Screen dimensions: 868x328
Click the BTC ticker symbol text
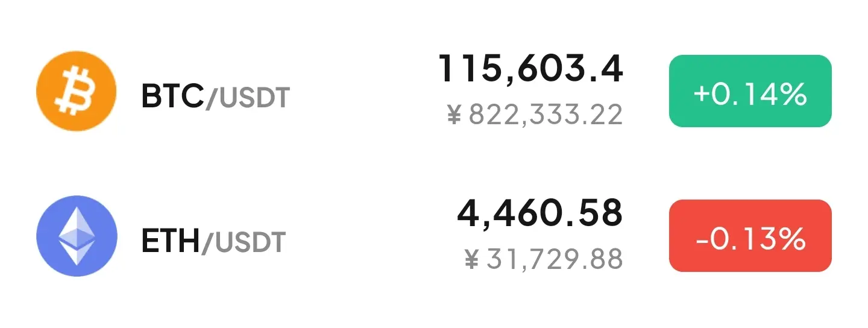[x=172, y=96]
